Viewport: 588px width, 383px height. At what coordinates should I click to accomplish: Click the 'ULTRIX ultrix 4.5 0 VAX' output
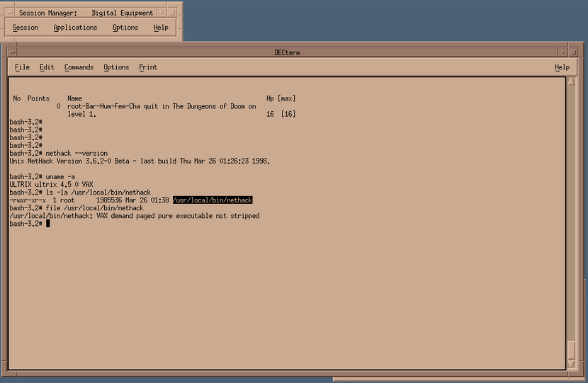[52, 184]
